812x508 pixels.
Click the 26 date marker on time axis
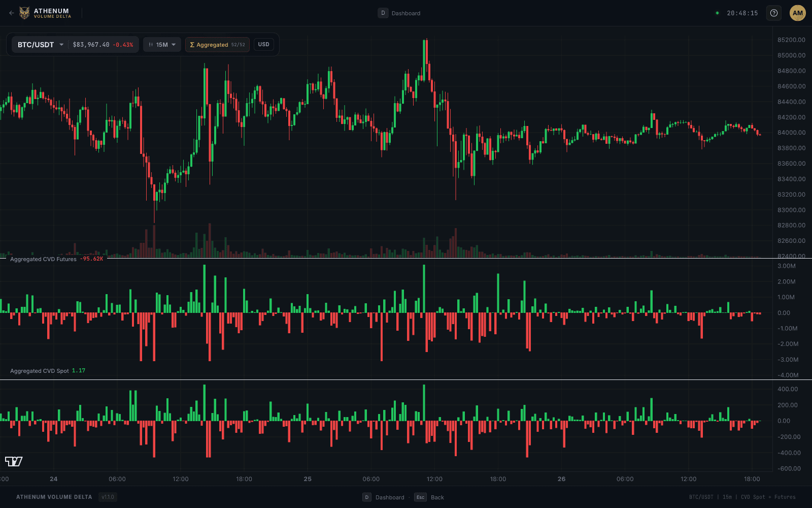pos(561,479)
